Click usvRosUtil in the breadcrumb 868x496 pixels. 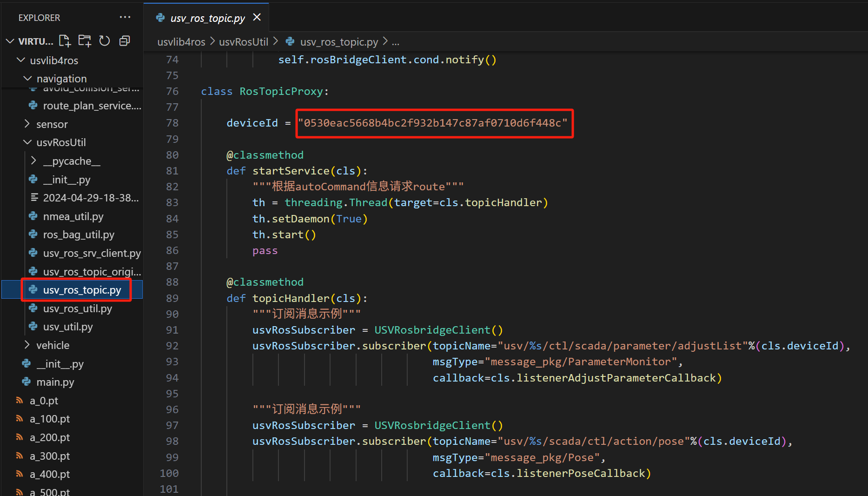pyautogui.click(x=243, y=42)
